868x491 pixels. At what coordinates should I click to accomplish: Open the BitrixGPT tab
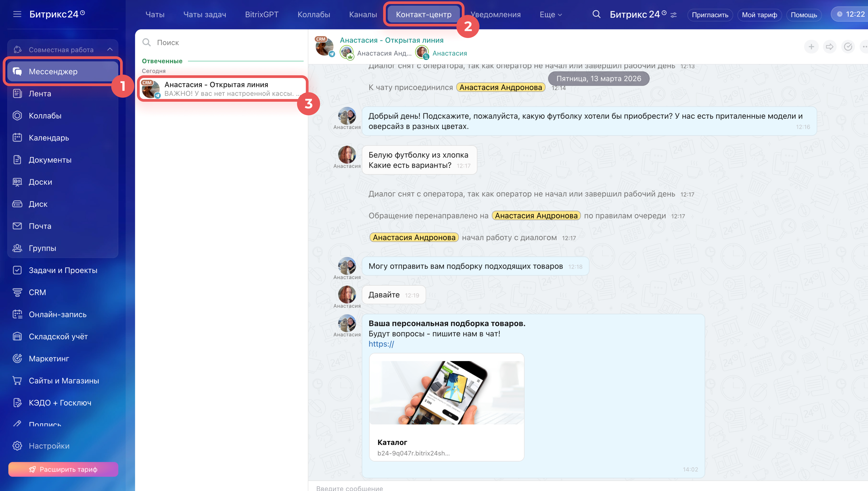click(x=262, y=14)
